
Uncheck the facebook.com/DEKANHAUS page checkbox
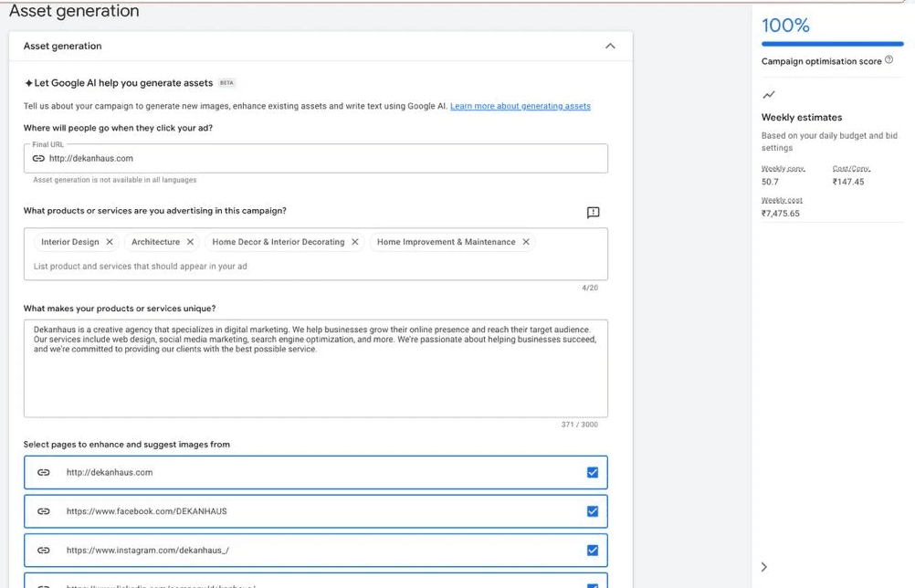593,511
